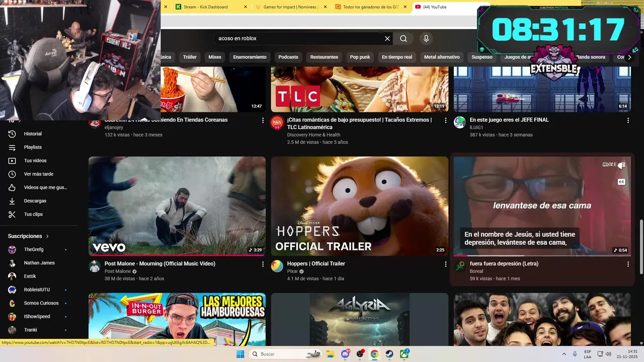The height and width of the screenshot is (362, 644).
Task: Open the Esttik subscription
Action: pos(30,276)
